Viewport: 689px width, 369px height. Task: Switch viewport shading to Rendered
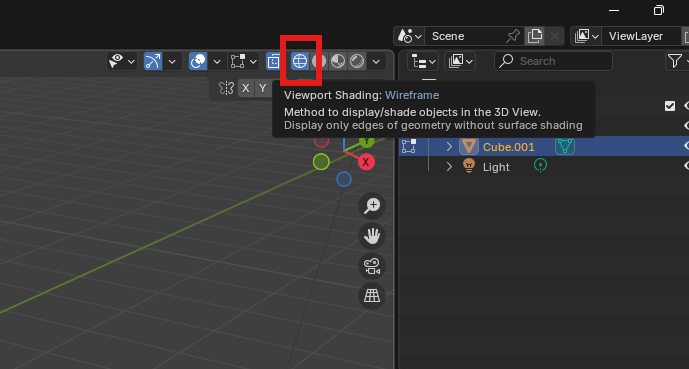[x=356, y=61]
